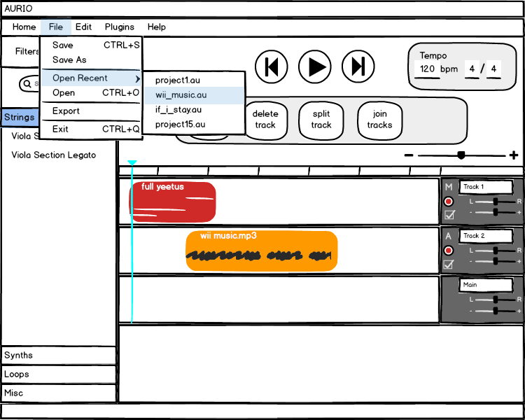Skip forward to the end
Viewport: 525px width, 420px height.
click(358, 66)
